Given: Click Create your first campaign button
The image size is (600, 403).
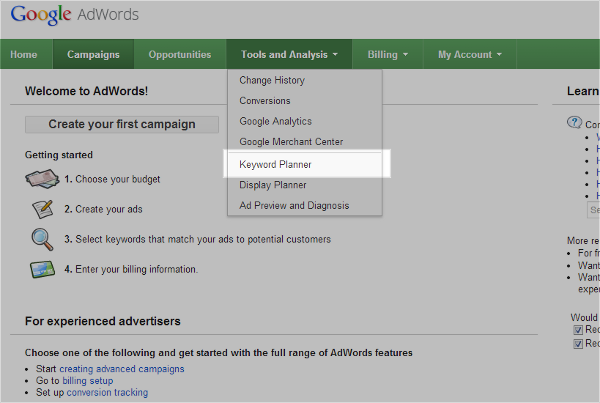Looking at the screenshot, I should 122,124.
